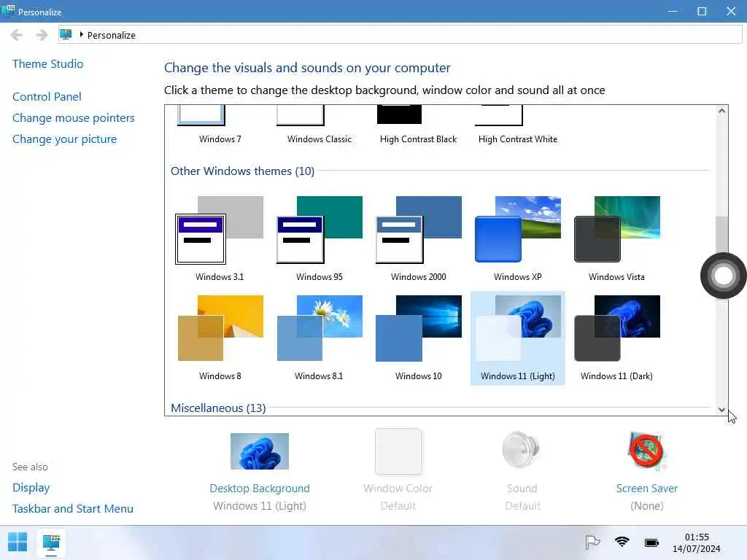Close the Personalize window
Image resolution: width=747 pixels, height=560 pixels.
point(731,11)
